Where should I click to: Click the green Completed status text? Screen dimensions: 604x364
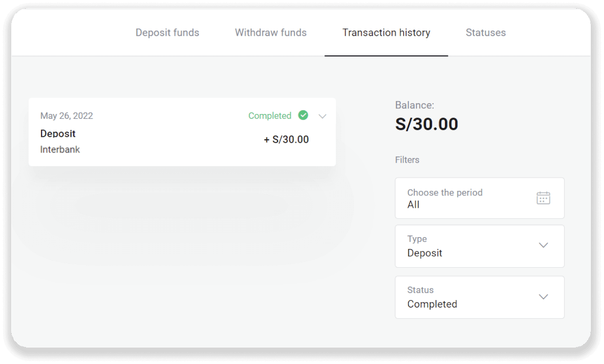[270, 116]
